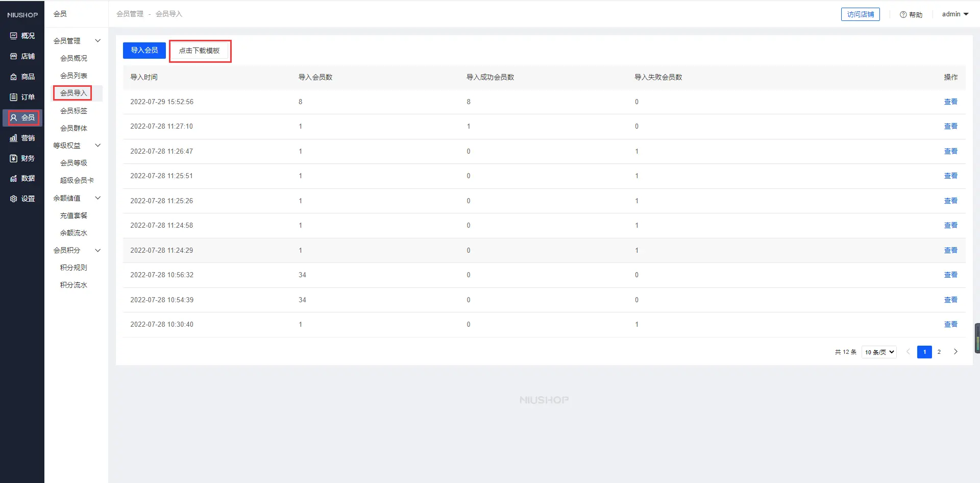Open the 设置 settings gear icon

[x=14, y=199]
